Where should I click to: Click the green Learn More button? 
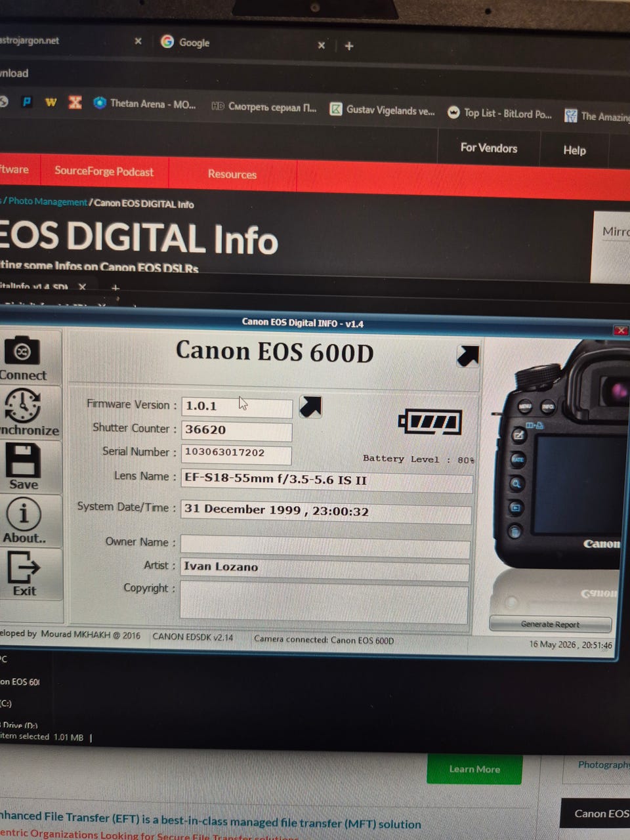(474, 769)
